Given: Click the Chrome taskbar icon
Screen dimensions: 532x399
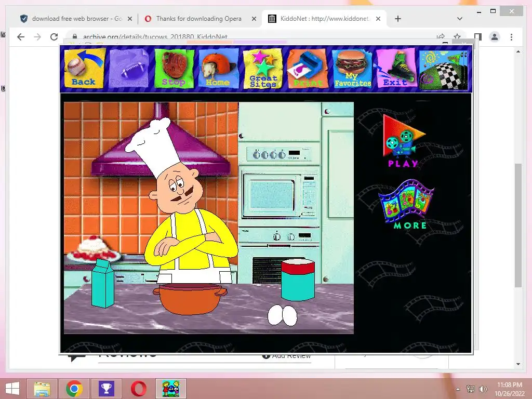Looking at the screenshot, I should point(74,389).
